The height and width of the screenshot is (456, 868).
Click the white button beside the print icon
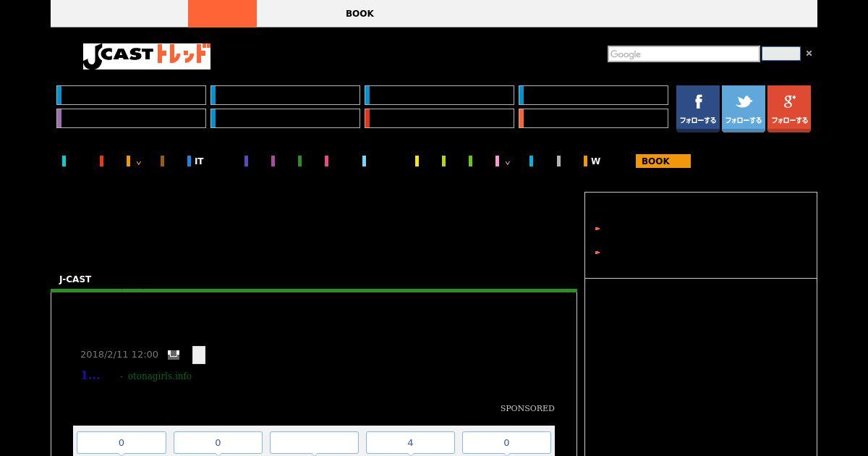click(199, 355)
